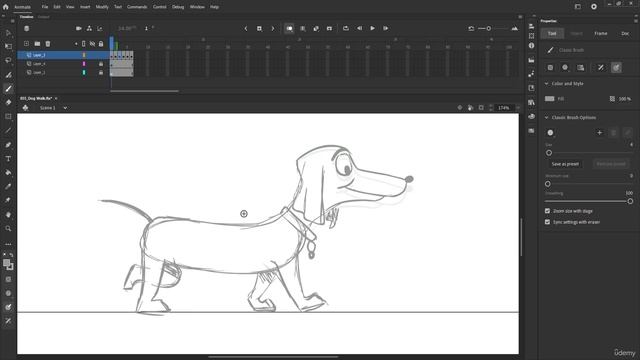Click the brush Size slider handle
The width and height of the screenshot is (640, 360).
coord(549,153)
